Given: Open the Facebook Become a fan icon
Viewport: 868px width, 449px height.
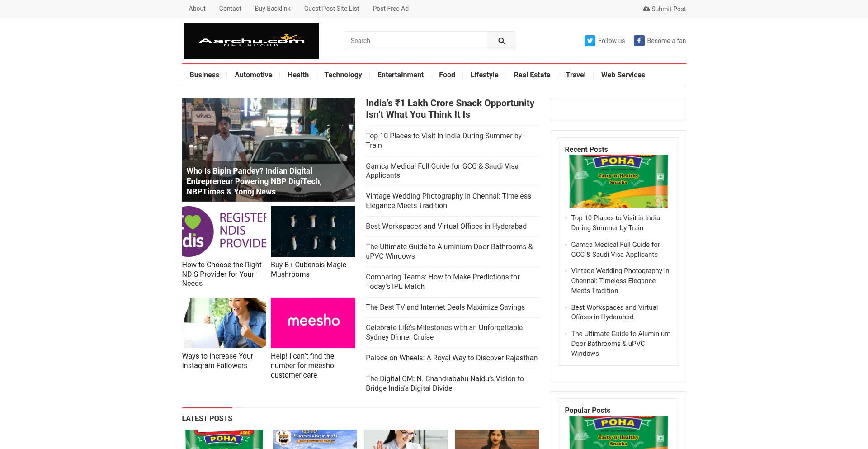Looking at the screenshot, I should (639, 41).
